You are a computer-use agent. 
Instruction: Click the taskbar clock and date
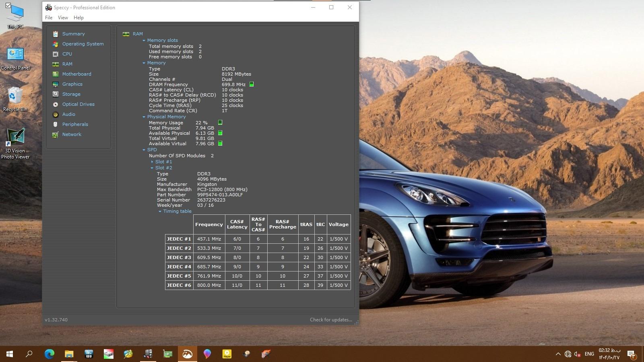(x=609, y=354)
